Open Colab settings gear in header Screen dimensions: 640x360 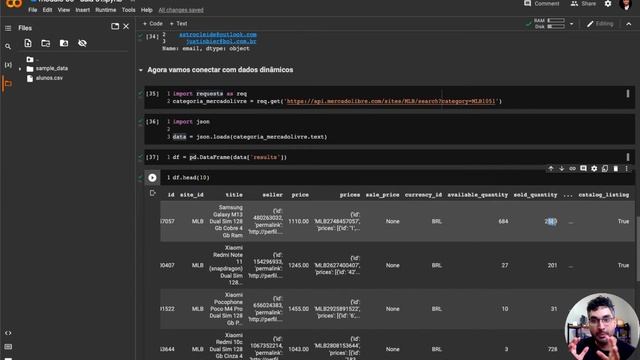[608, 4]
